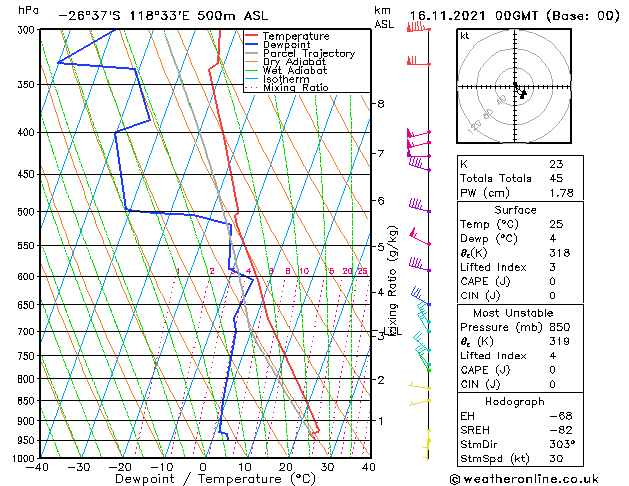Click the "120" ring label in hodograph
Image resolution: width=629 pixels, height=486 pixels.
pyautogui.click(x=475, y=127)
